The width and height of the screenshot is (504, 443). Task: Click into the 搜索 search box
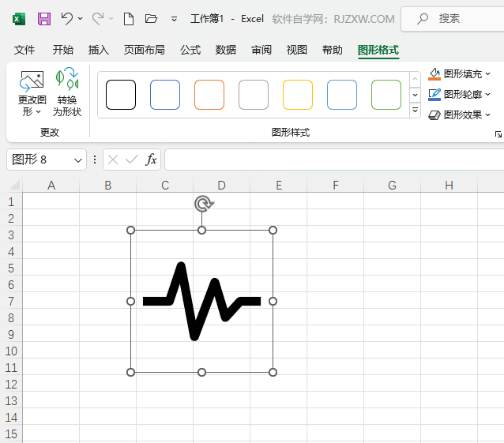[453, 19]
